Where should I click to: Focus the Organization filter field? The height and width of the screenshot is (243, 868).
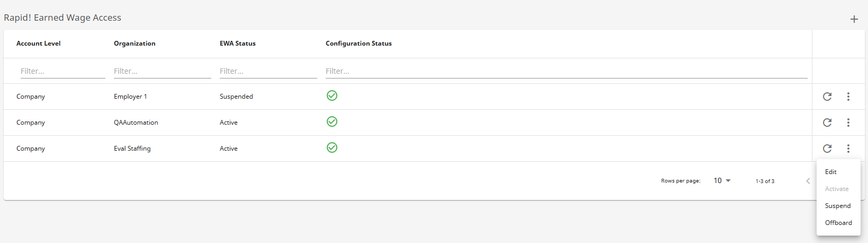pyautogui.click(x=162, y=71)
